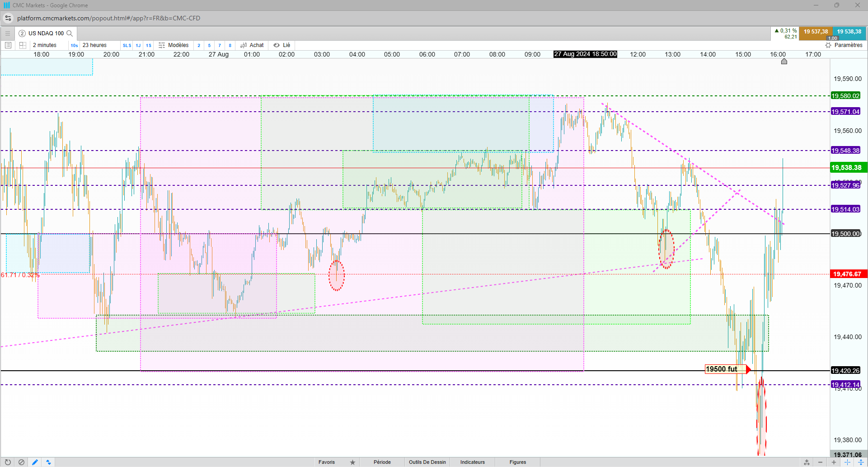Select the blue pencil drawing tool

(x=35, y=462)
